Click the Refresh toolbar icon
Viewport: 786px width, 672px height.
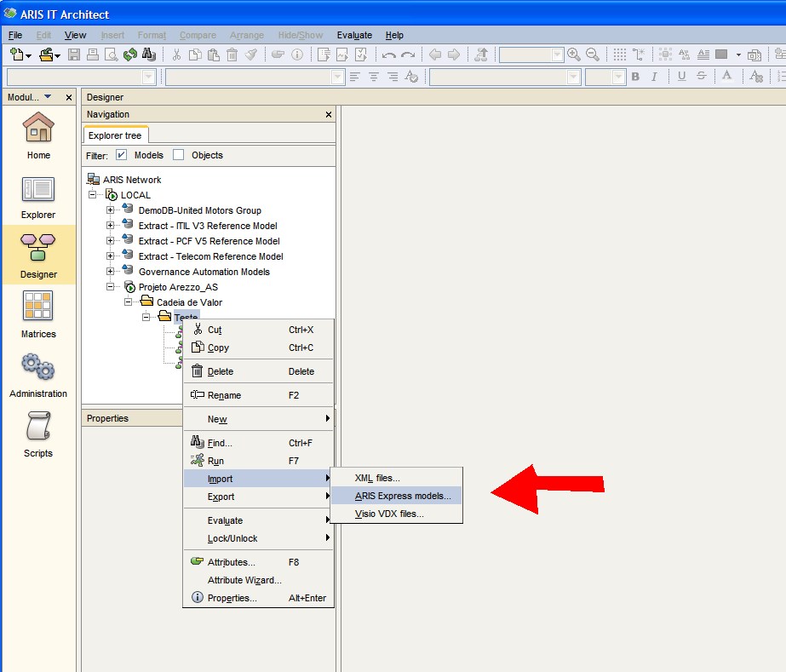(x=129, y=55)
